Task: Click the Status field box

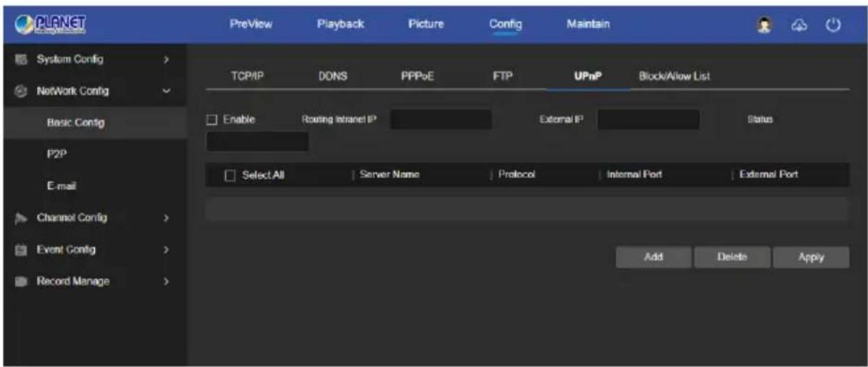Action: click(x=257, y=142)
